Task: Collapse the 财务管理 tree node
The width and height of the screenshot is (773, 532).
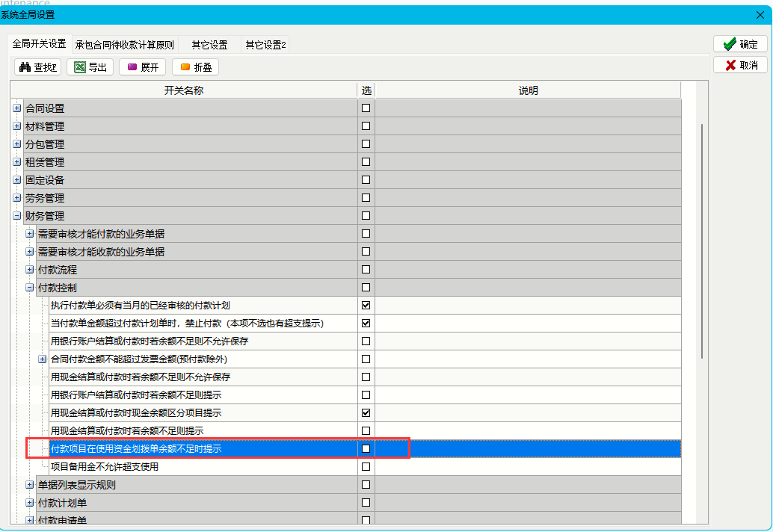Action: coord(16,216)
